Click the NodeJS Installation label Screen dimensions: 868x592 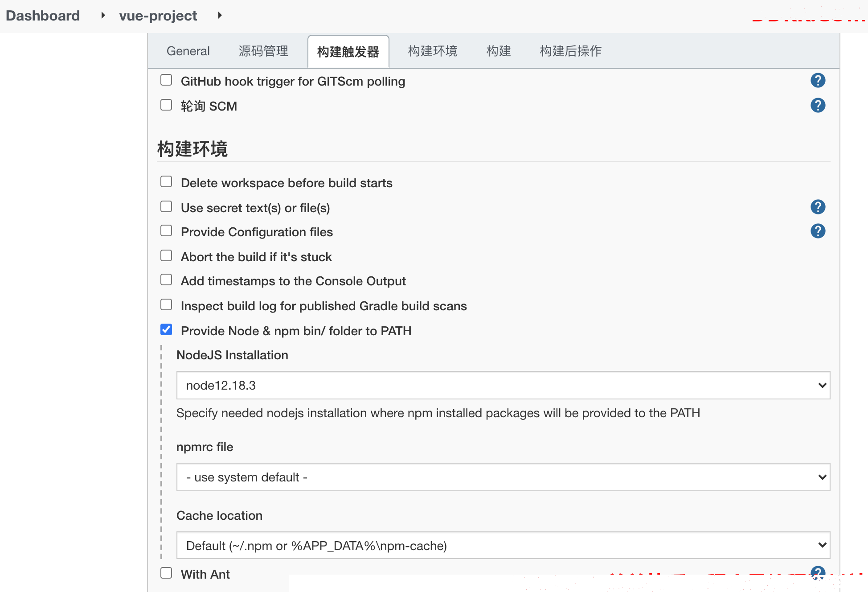coord(232,355)
